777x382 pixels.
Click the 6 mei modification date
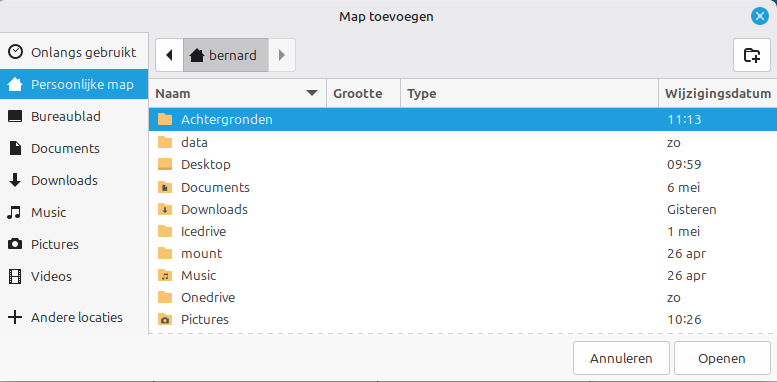[x=683, y=188]
